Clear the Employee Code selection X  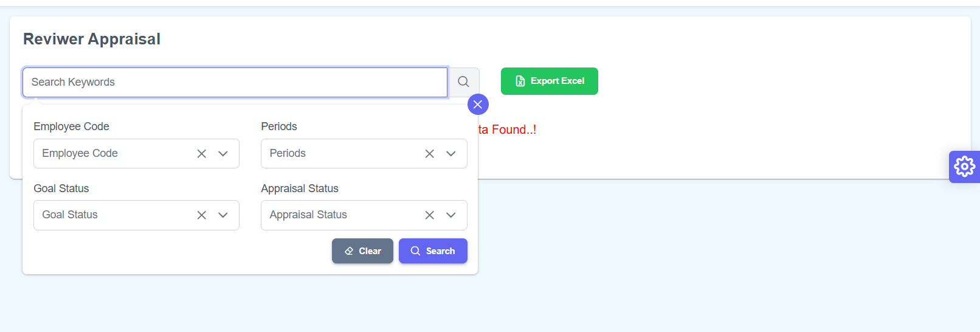coord(202,154)
